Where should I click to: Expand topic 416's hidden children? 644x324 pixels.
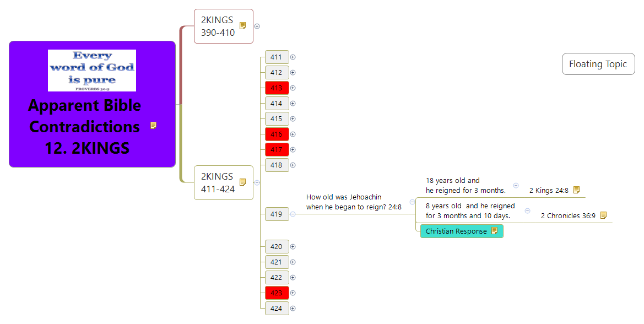click(293, 134)
